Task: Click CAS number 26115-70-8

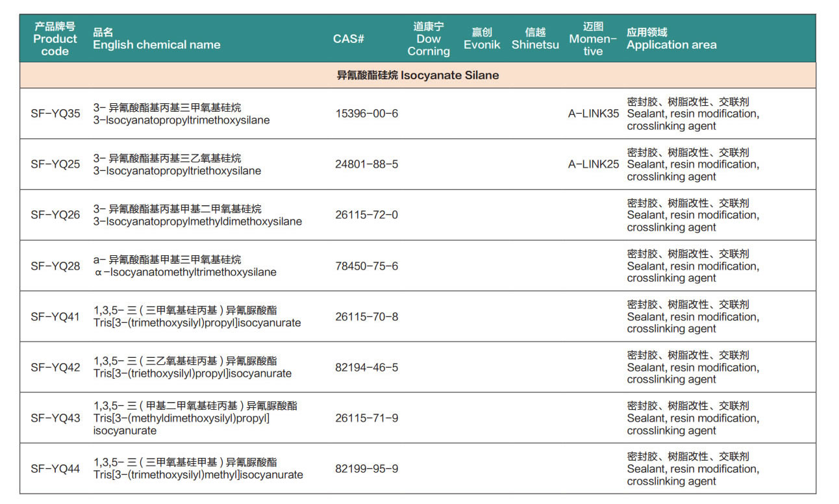Action: click(367, 317)
